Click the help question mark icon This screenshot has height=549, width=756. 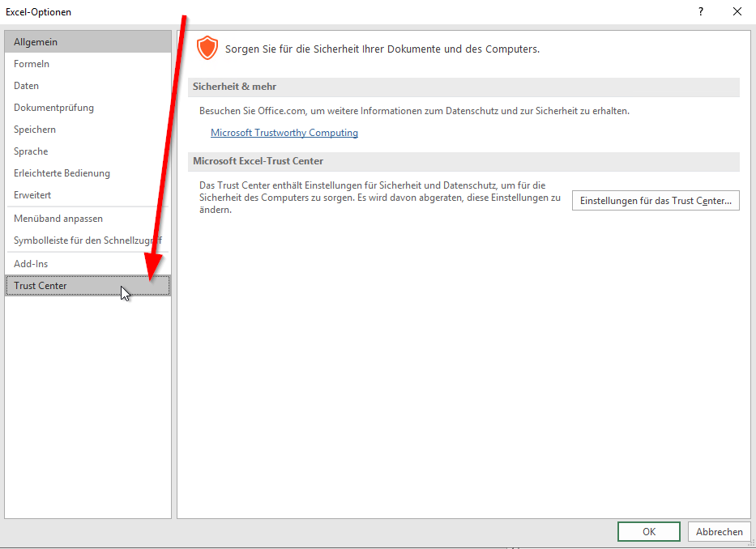click(700, 11)
